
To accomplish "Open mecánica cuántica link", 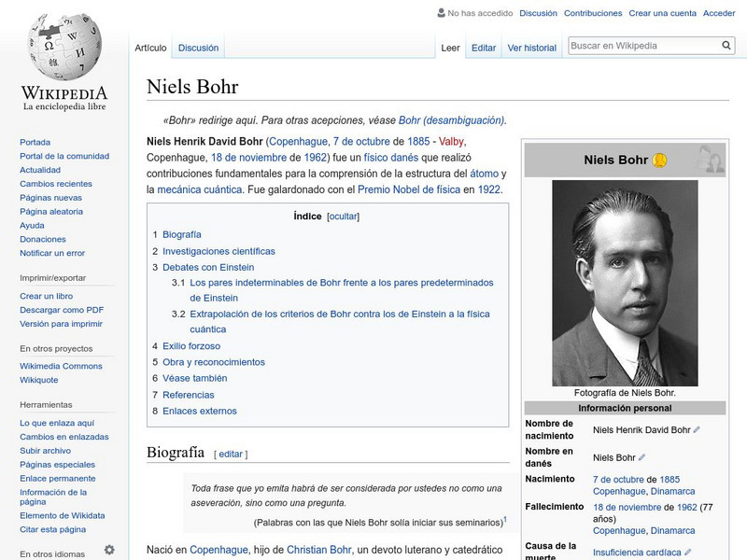I will 200,189.
